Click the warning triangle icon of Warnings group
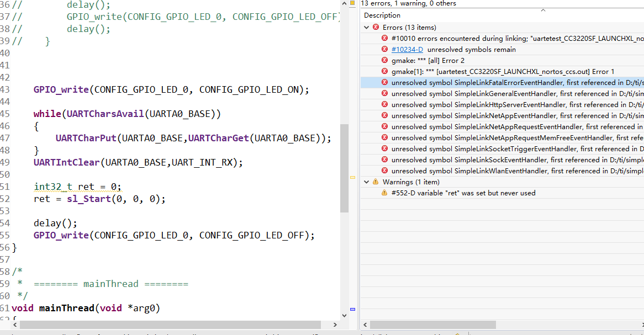 coord(376,182)
